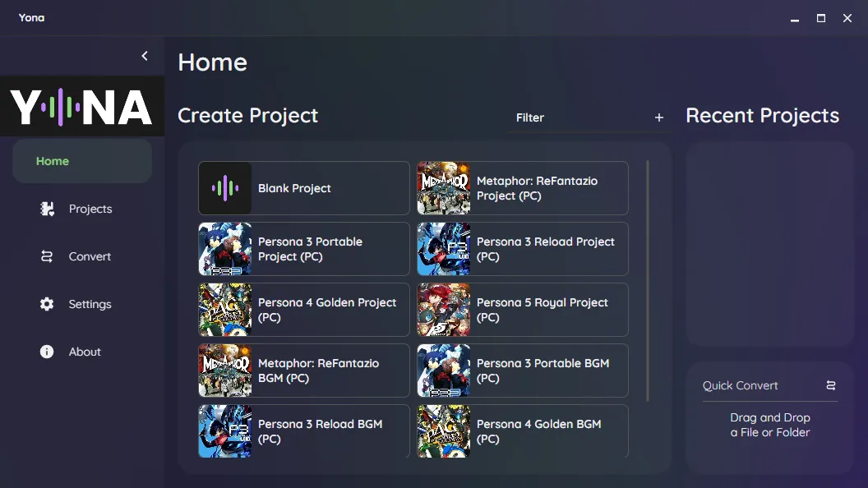Click the Quick Convert swap arrows icon

click(830, 385)
